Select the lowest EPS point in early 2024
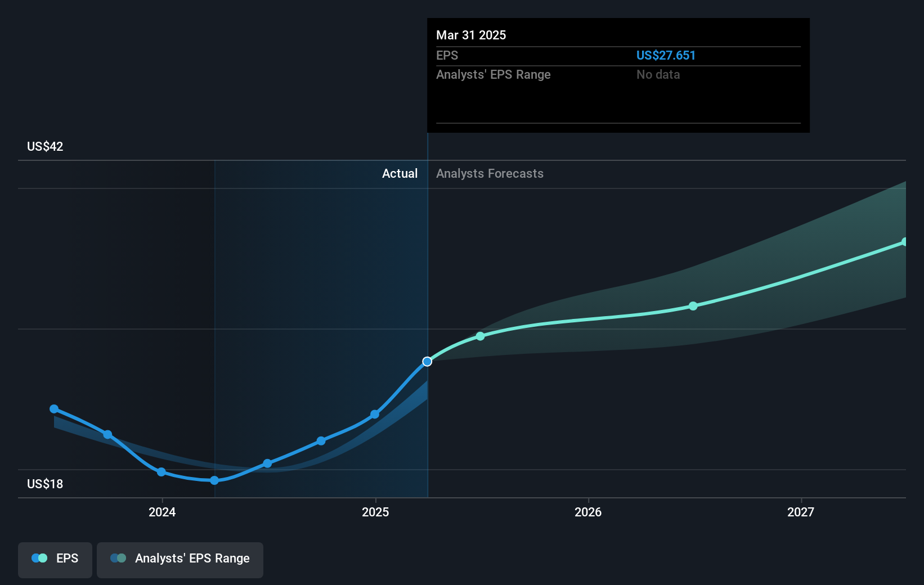Screen dimensions: 924x585 point(214,480)
